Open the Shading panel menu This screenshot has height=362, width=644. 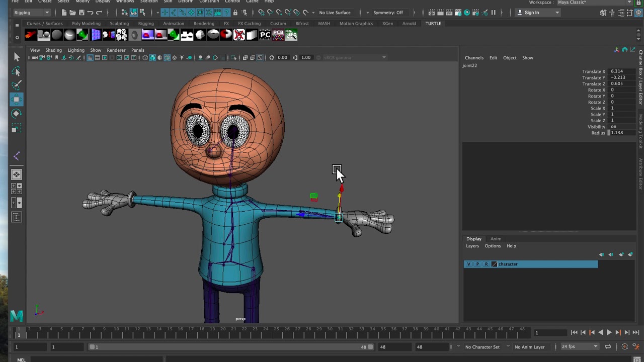coord(53,50)
